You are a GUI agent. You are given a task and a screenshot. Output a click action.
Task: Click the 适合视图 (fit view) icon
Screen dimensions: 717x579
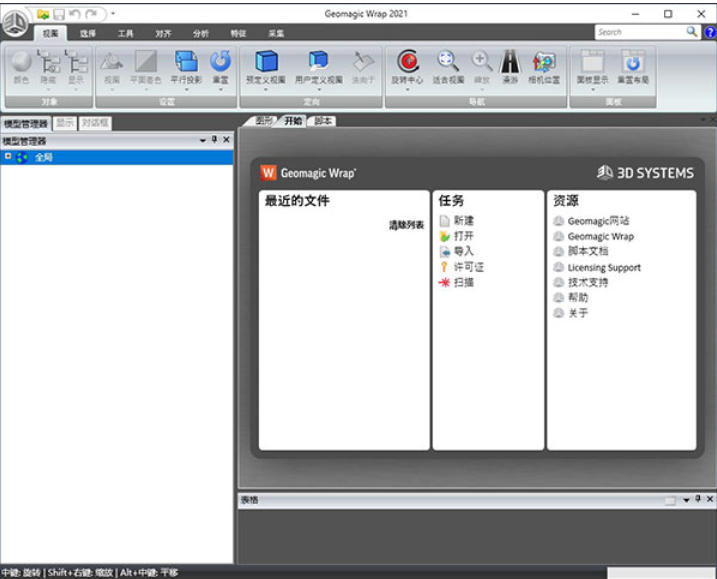[447, 62]
